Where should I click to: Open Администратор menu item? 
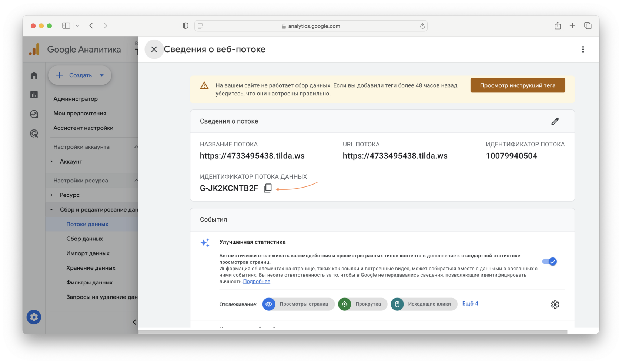pos(76,99)
